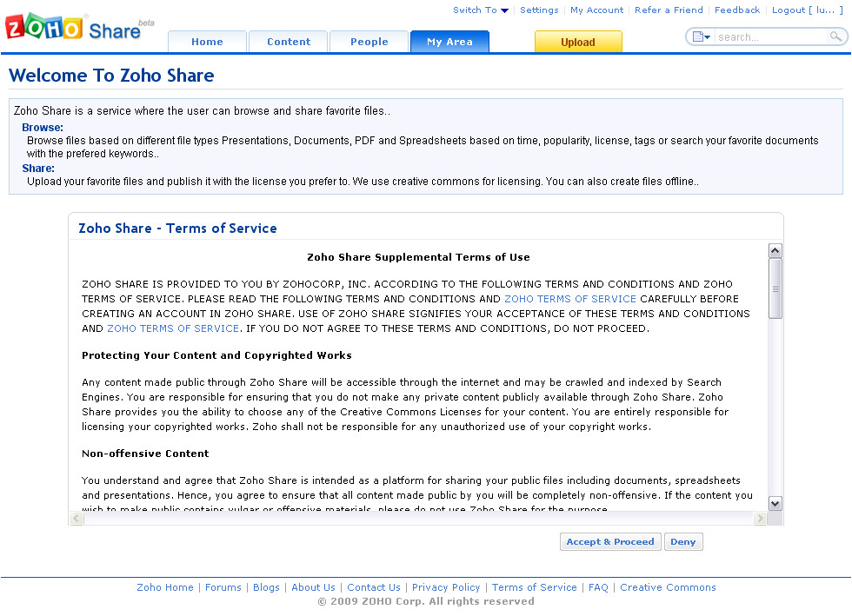This screenshot has width=852, height=616.
Task: Expand the Switch To dropdown
Action: [x=480, y=10]
